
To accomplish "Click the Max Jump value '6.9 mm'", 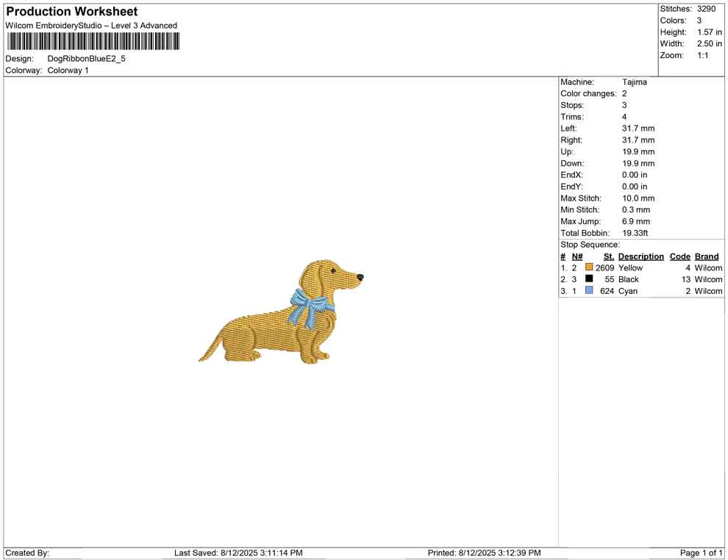I will tap(636, 221).
